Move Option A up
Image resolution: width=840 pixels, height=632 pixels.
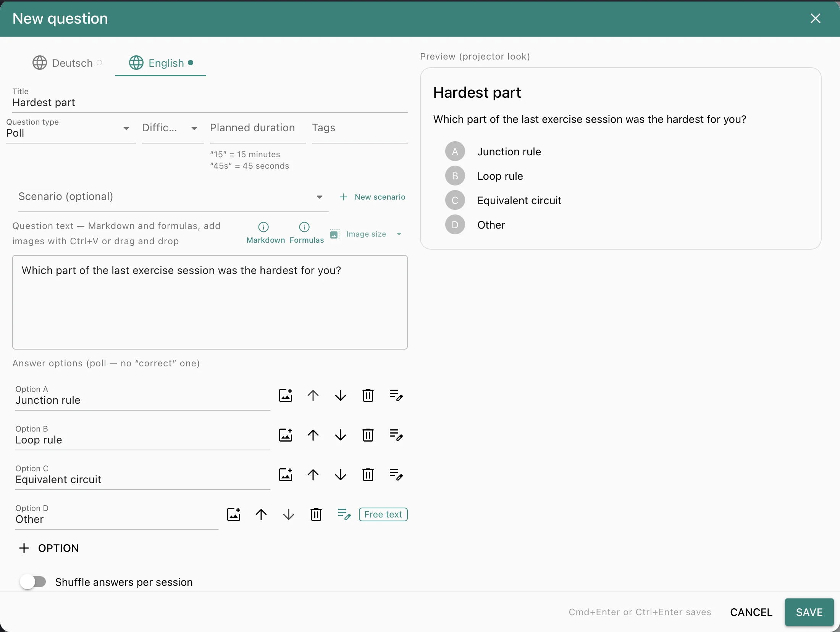pyautogui.click(x=313, y=395)
